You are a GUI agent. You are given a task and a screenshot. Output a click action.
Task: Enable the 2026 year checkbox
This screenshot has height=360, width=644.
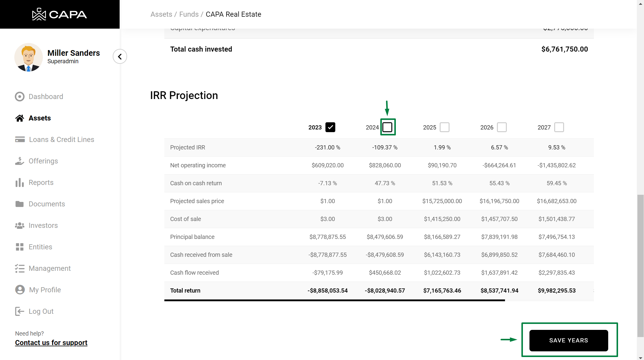coord(502,127)
